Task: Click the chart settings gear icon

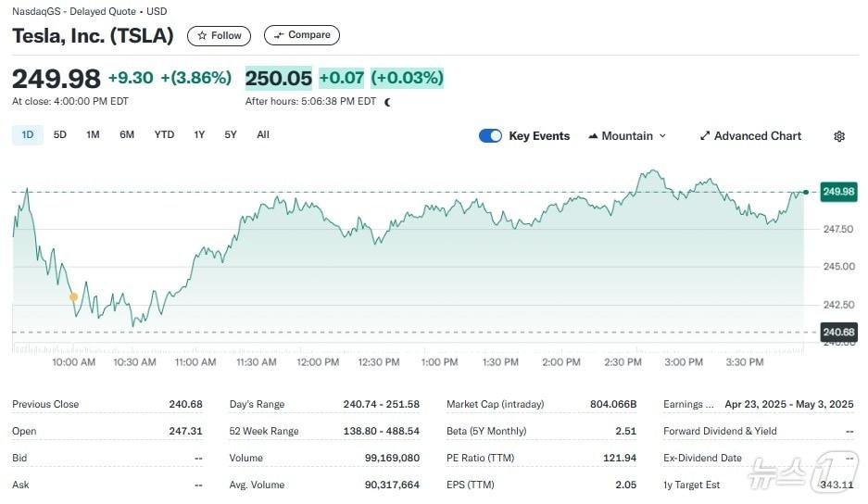Action: [839, 136]
